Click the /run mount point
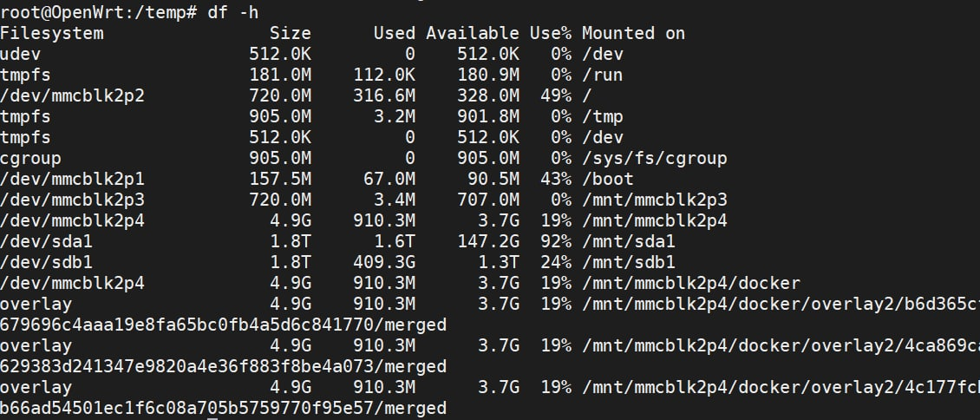This screenshot has height=420, width=980. pos(603,75)
